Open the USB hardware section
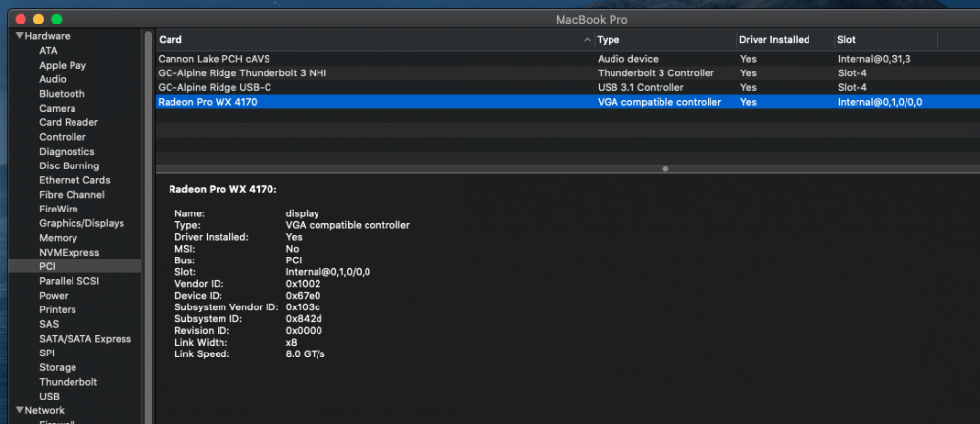Viewport: 980px width, 424px height. click(49, 396)
